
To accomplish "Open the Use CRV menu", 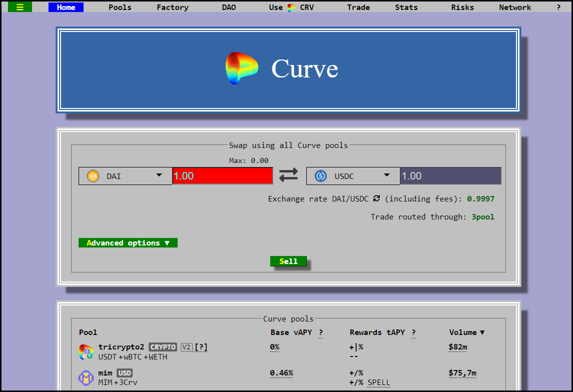I will click(x=291, y=7).
